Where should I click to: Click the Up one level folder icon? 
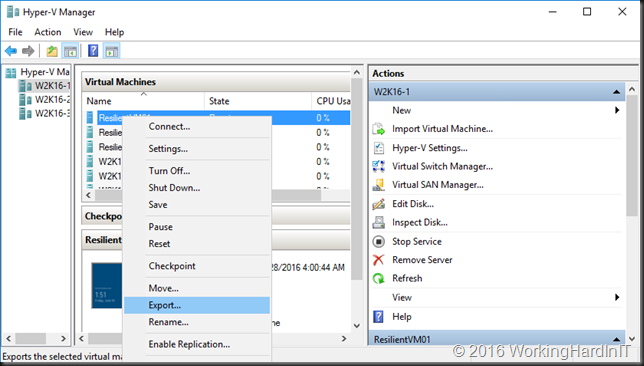[x=52, y=51]
